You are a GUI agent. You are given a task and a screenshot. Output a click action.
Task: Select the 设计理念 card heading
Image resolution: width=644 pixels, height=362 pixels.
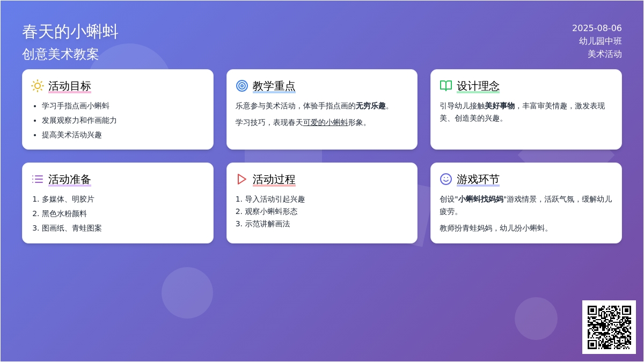[x=478, y=86]
